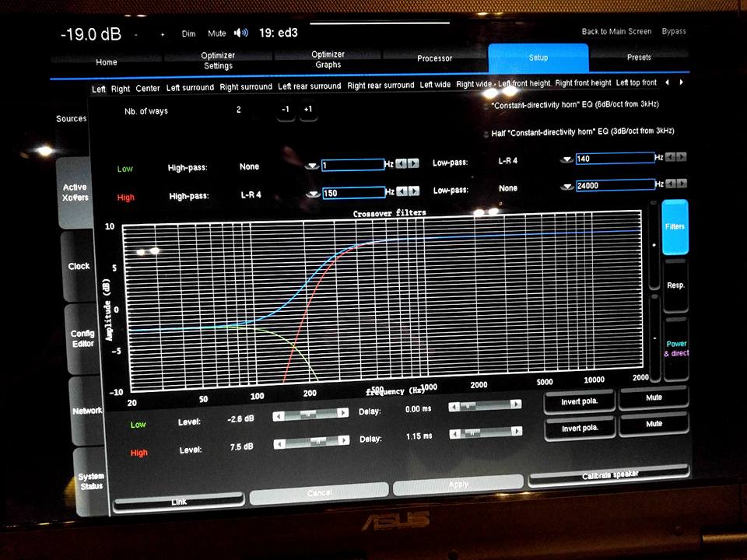The image size is (747, 560).
Task: Toggle Dim in the top bar
Action: pos(188,33)
